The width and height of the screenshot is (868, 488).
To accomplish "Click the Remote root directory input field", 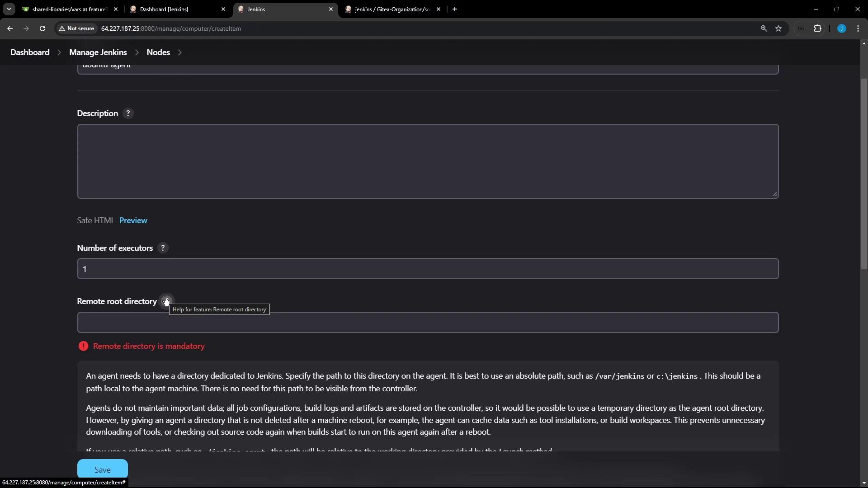I will click(427, 323).
